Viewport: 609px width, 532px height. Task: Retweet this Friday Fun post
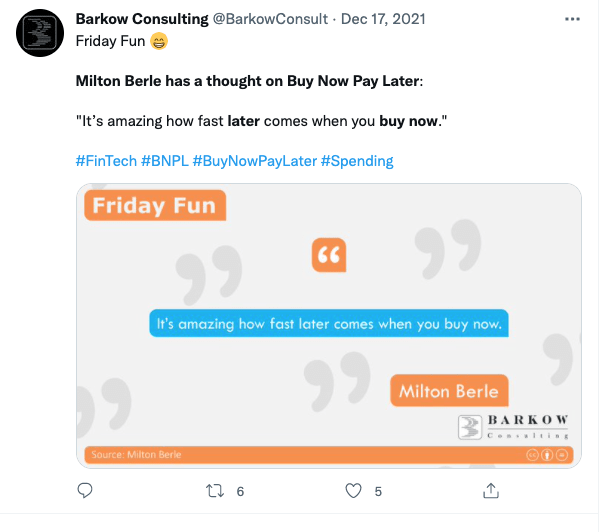(213, 491)
